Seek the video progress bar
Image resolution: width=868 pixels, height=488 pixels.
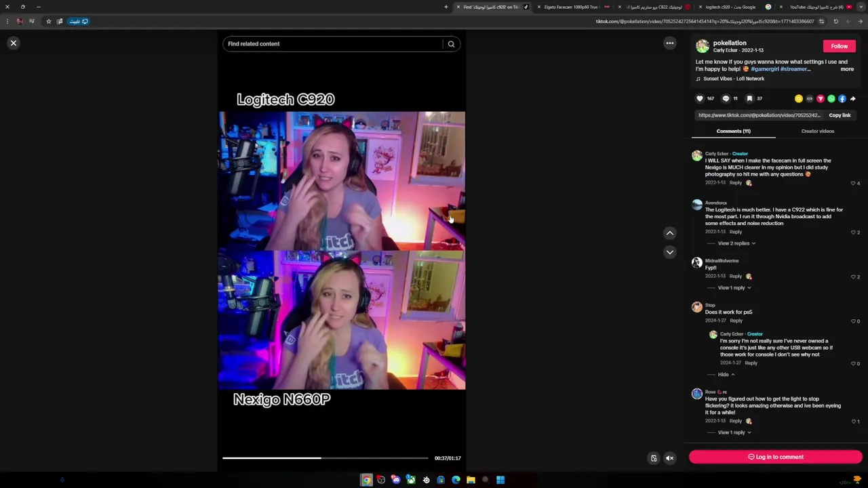point(325,458)
